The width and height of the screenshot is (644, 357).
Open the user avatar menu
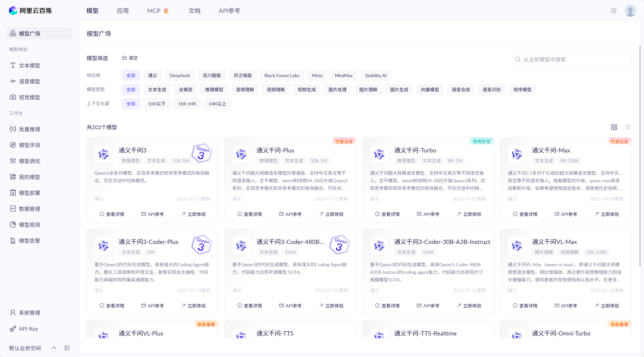[x=630, y=11]
